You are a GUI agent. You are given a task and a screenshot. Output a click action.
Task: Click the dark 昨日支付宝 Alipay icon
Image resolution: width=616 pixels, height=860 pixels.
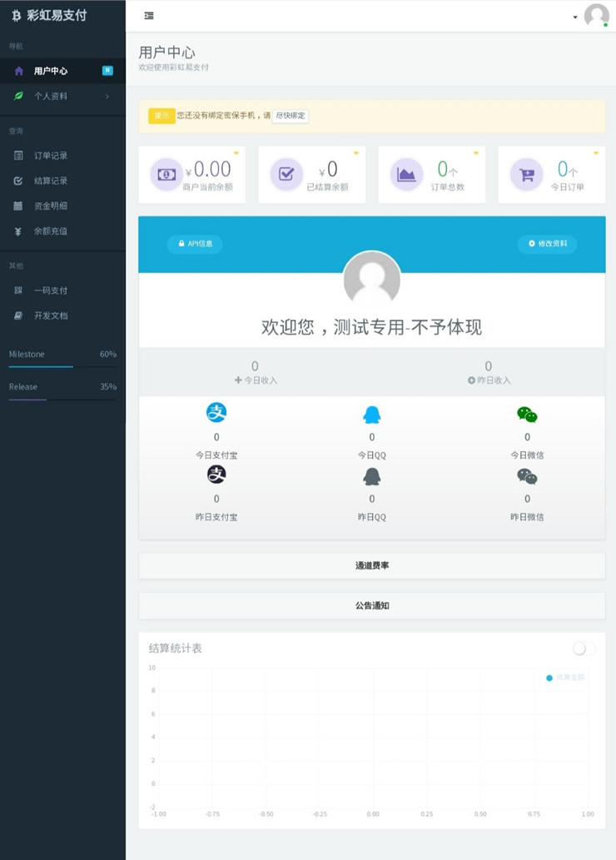tap(216, 475)
